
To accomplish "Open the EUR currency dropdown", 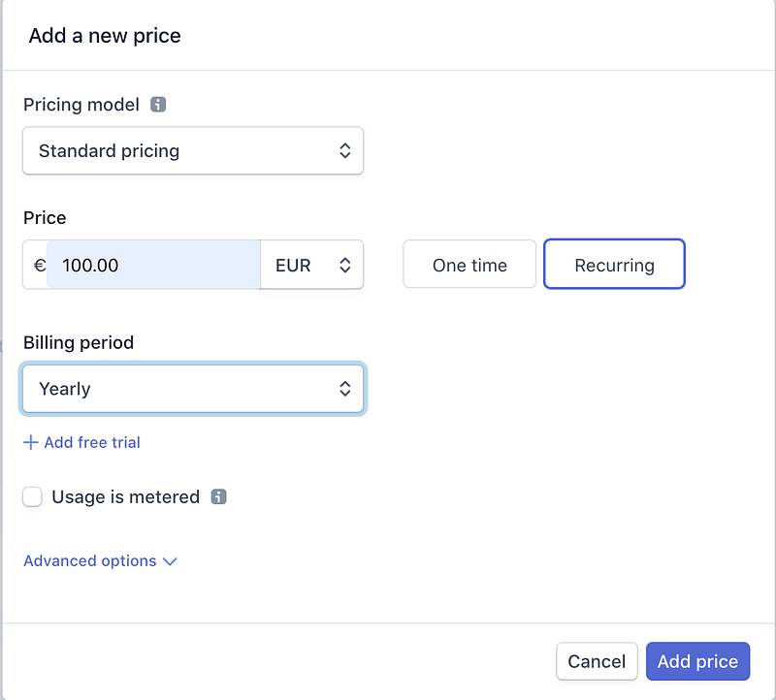I will coord(311,265).
